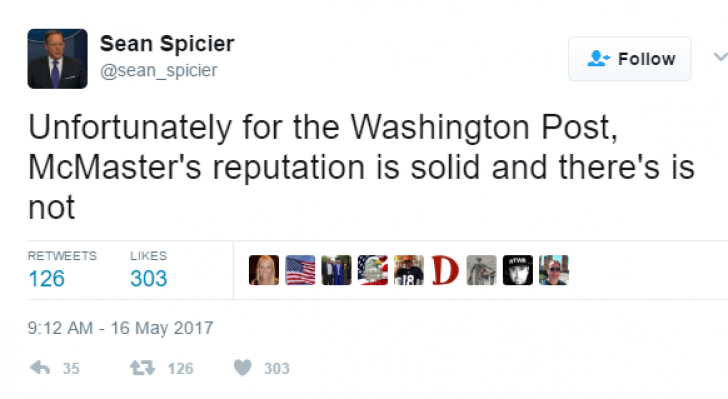This screenshot has height=399, width=728.
Task: Click the black and white face avatar
Action: tap(518, 270)
